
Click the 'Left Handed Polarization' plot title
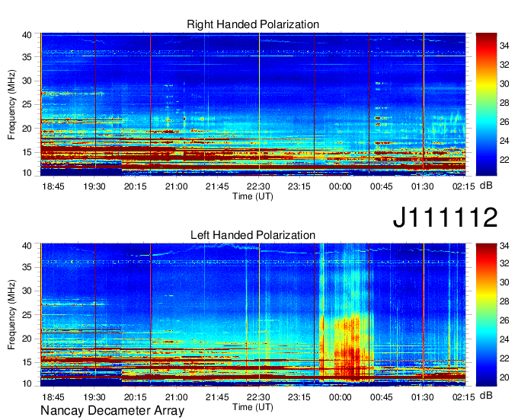pos(253,235)
